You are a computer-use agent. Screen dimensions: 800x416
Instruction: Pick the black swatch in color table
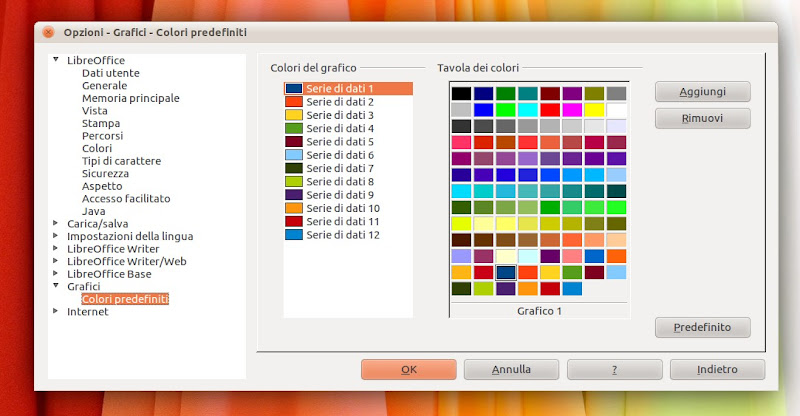[x=461, y=93]
